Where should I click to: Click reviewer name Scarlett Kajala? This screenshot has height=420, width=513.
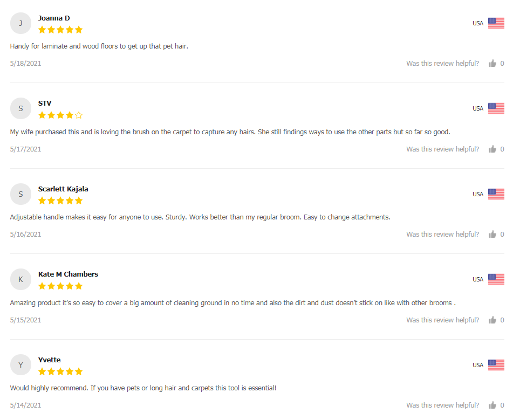click(x=63, y=189)
